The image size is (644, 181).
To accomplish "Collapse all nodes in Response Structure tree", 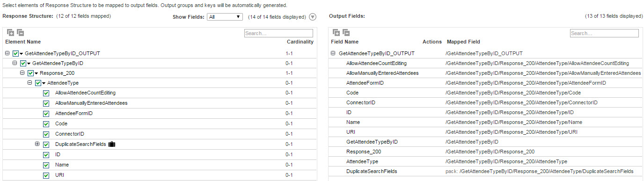I will [x=20, y=33].
